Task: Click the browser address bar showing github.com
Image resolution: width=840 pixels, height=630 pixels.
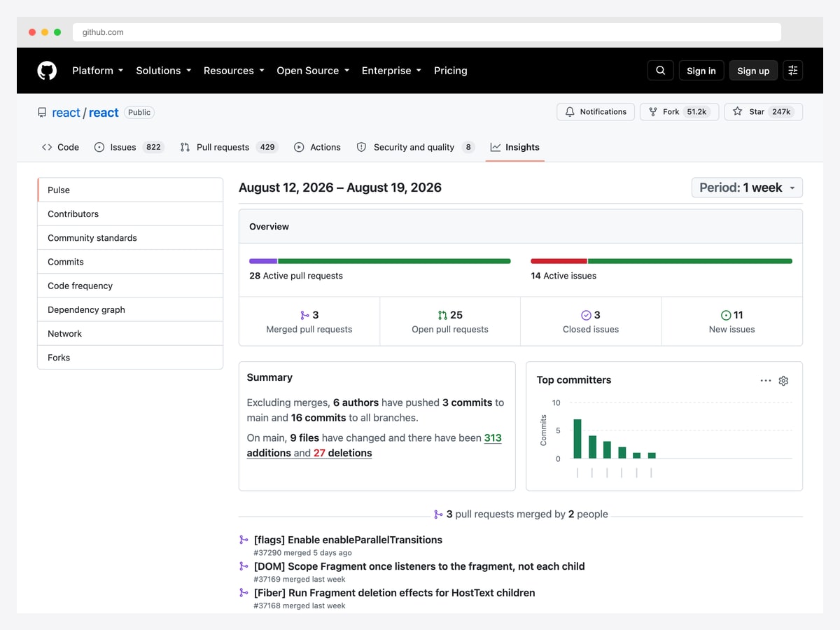Action: (x=427, y=32)
